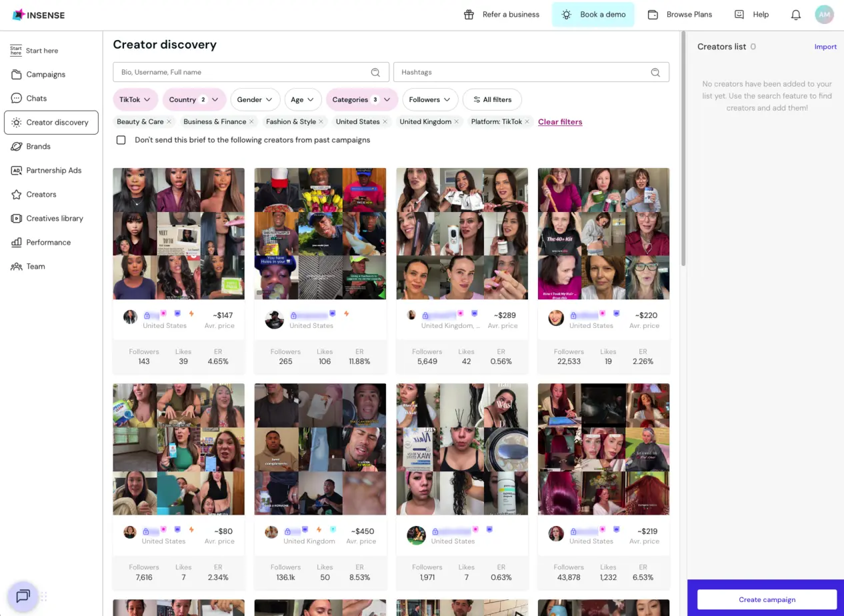The width and height of the screenshot is (844, 616).
Task: Click the Refer a business gift icon
Action: [x=469, y=14]
